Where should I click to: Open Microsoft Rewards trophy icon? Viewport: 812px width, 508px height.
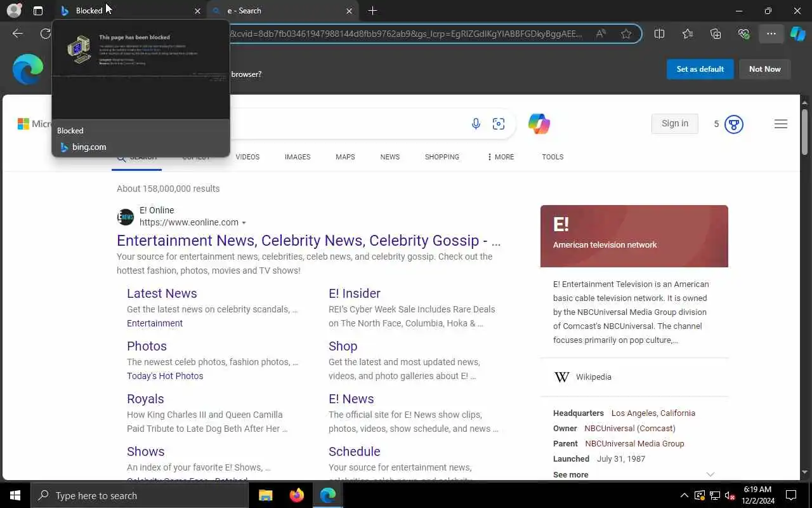point(733,124)
